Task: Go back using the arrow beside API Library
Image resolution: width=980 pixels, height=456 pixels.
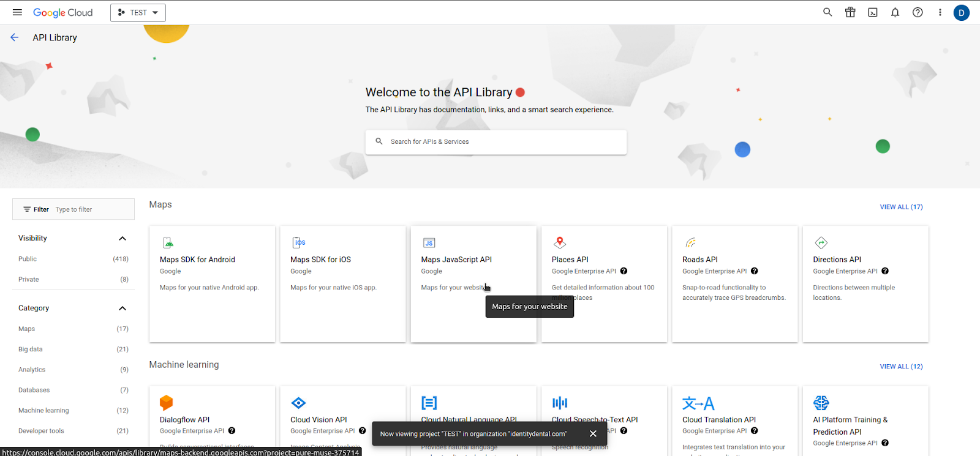Action: click(15, 37)
